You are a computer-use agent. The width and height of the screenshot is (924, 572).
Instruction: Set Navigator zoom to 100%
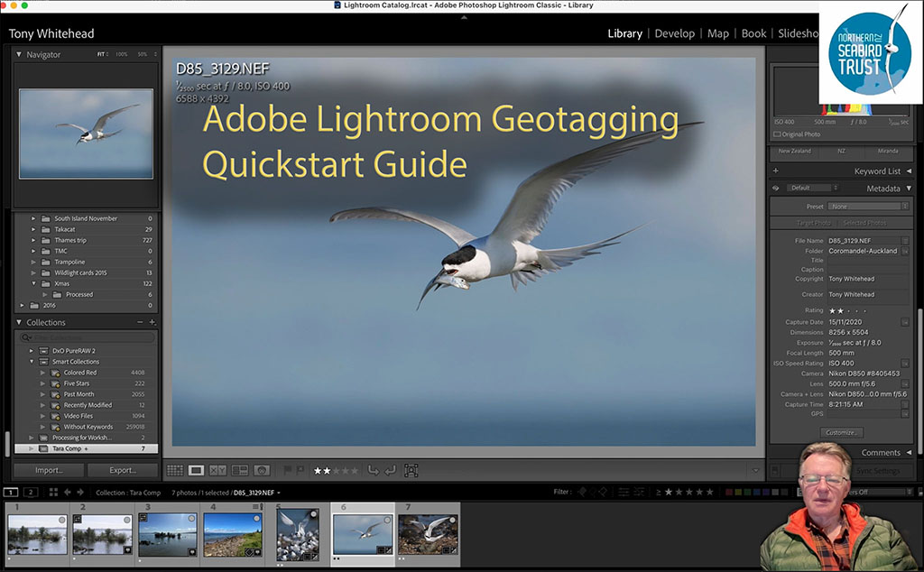[x=122, y=54]
